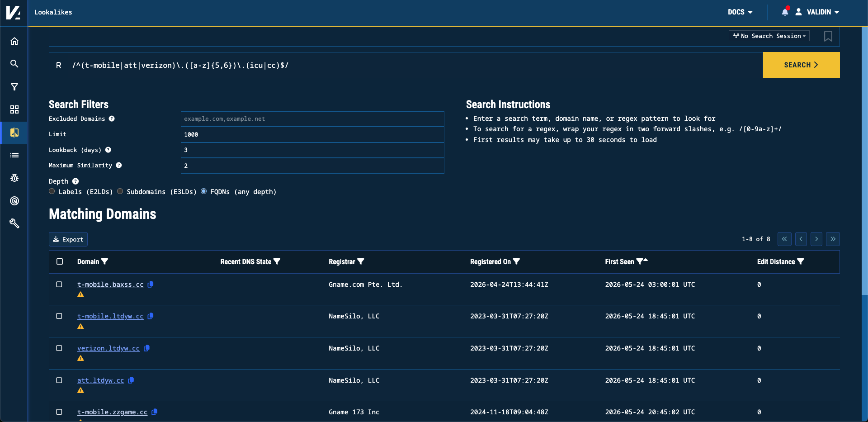
Task: Filter by Edit Distance column
Action: click(x=801, y=261)
